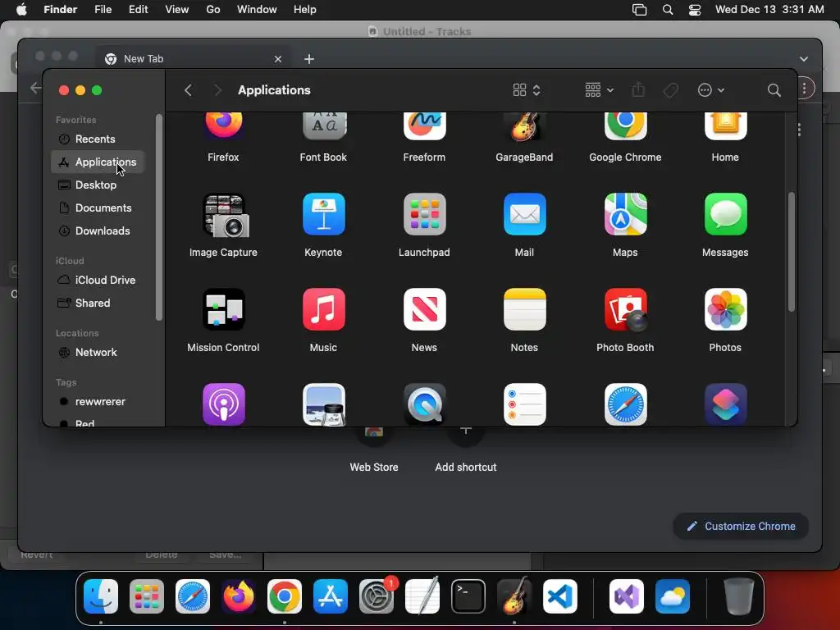Select the GarageBand icon in Applications

524,126
